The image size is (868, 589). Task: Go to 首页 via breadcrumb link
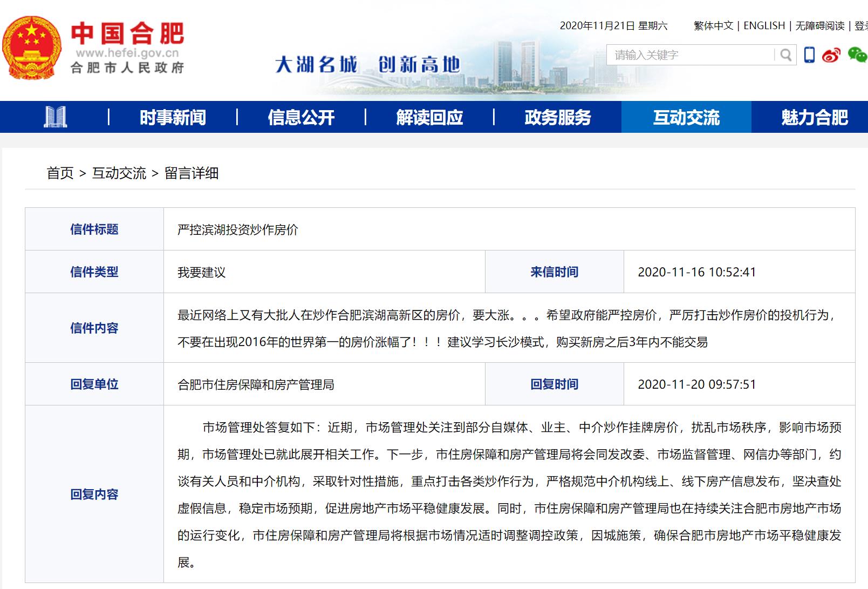click(60, 173)
